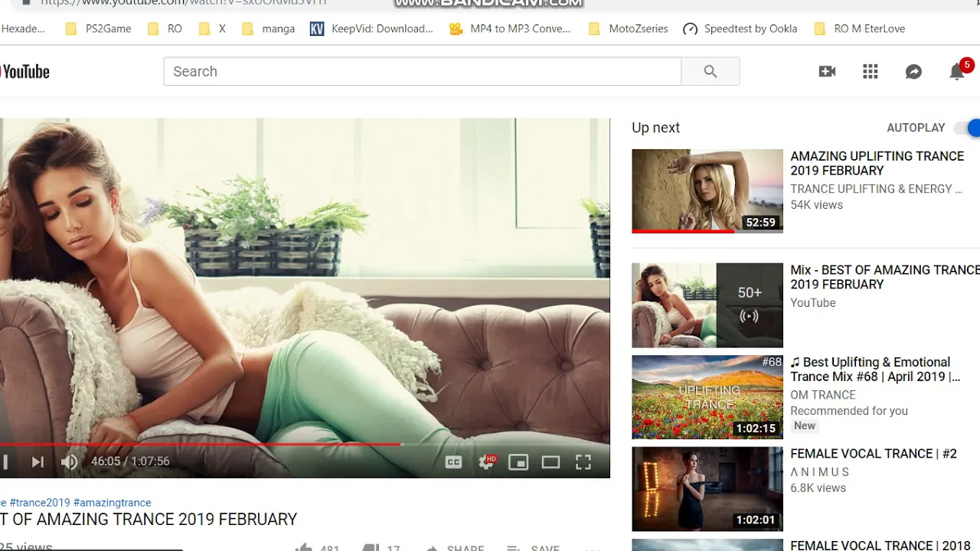
Task: Toggle closed captions CC button
Action: pos(453,461)
